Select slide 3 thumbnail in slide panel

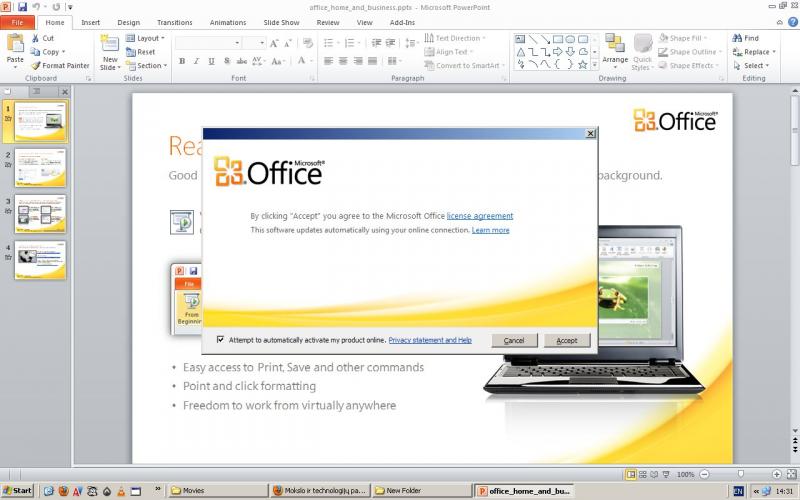[40, 213]
